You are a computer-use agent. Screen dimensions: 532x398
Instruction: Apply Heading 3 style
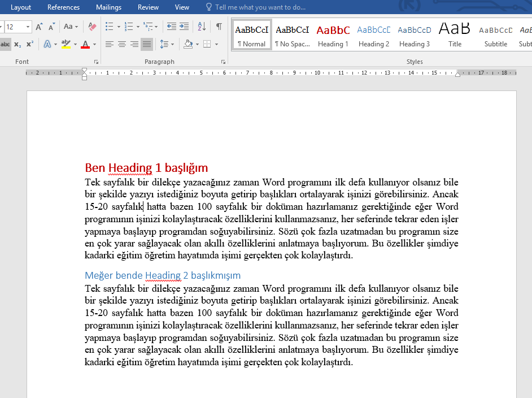coord(415,36)
